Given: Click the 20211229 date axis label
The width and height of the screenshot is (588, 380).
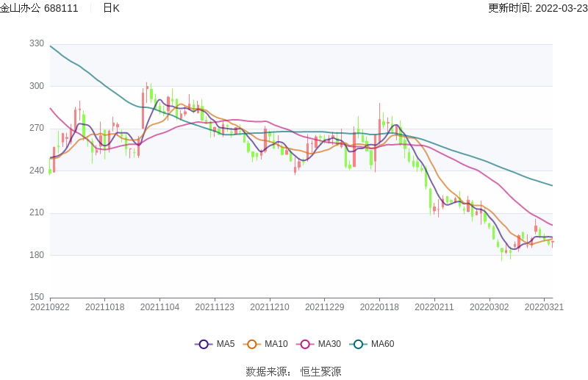Looking at the screenshot, I should click(324, 307).
